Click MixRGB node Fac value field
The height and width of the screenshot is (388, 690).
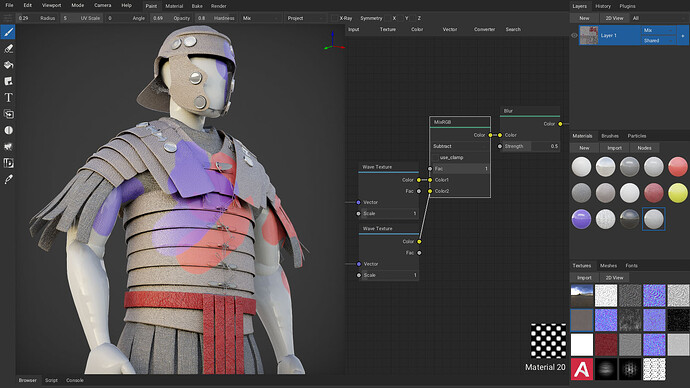coord(461,168)
